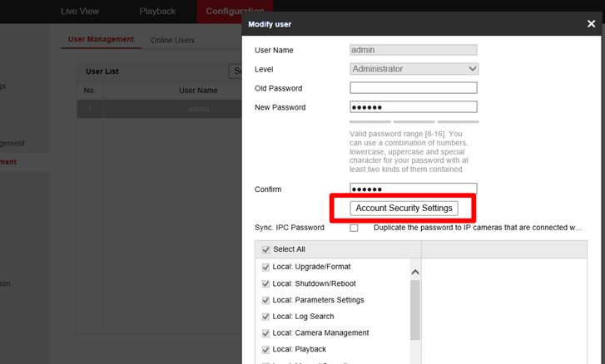Uncheck Local: Parameters Settings permission
This screenshot has height=364, width=605.
click(x=265, y=300)
